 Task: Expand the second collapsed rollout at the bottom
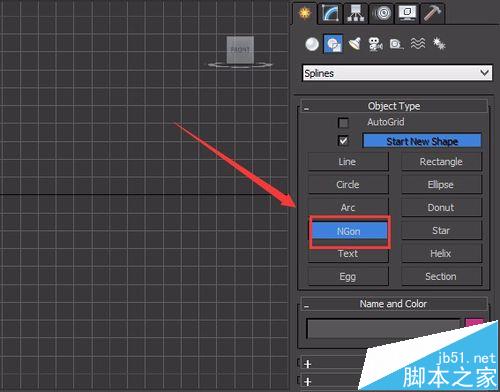click(308, 381)
